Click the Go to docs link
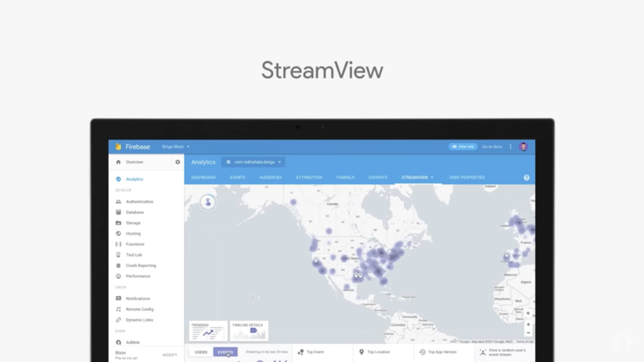Viewport: 644px width, 362px height. pyautogui.click(x=492, y=147)
